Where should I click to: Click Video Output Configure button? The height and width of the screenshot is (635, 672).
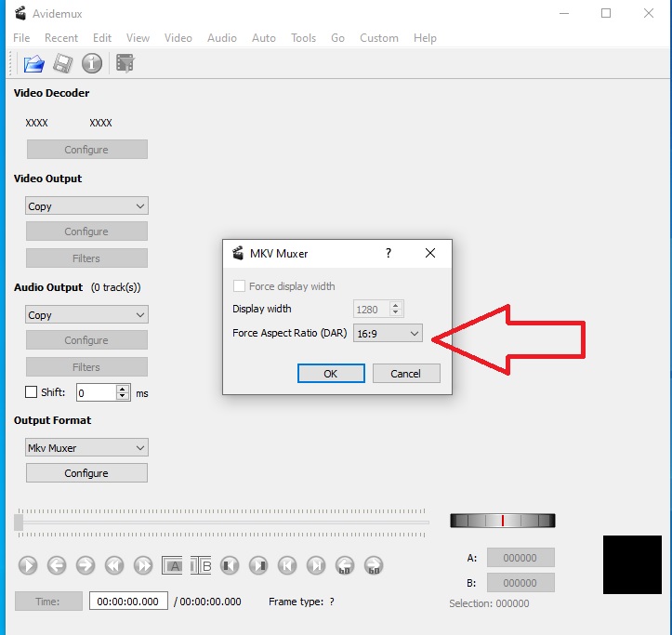[x=86, y=232]
